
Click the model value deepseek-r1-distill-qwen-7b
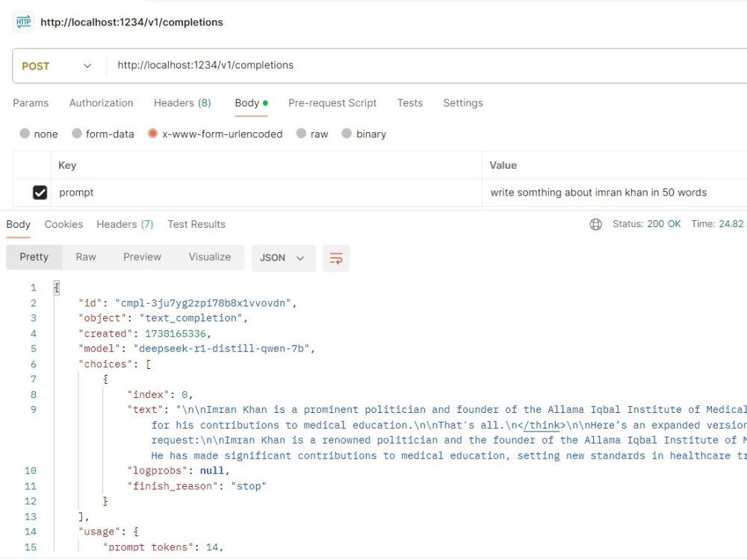coord(222,349)
